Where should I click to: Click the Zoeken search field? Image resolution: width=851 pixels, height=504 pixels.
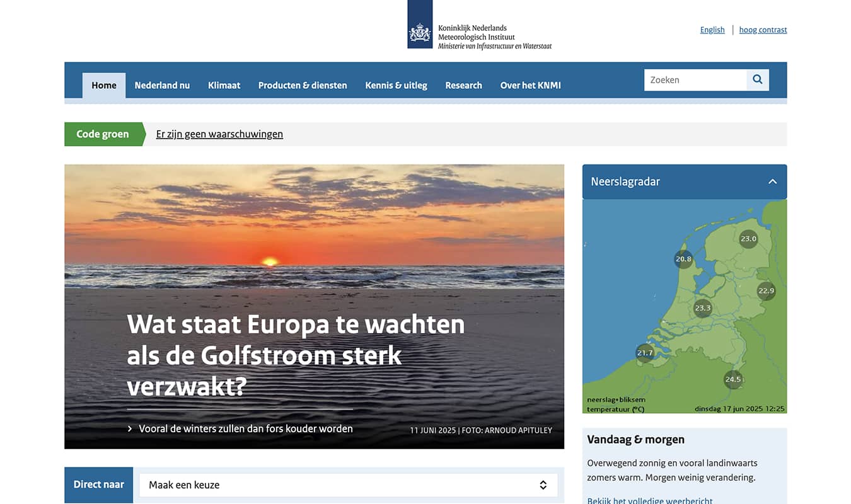click(x=695, y=80)
